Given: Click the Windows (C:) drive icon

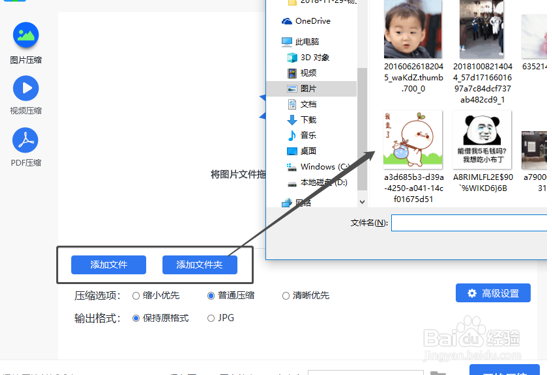Looking at the screenshot, I should (292, 167).
